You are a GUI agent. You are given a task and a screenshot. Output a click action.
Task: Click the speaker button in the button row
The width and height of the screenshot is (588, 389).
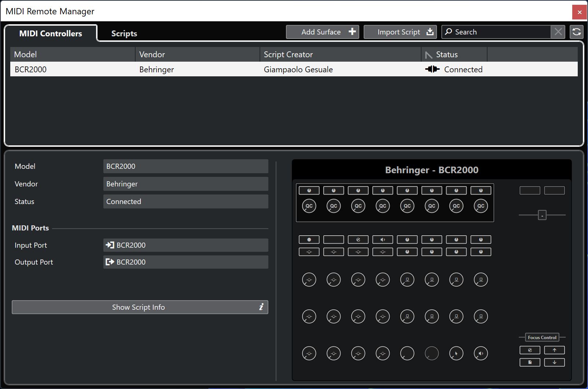383,240
